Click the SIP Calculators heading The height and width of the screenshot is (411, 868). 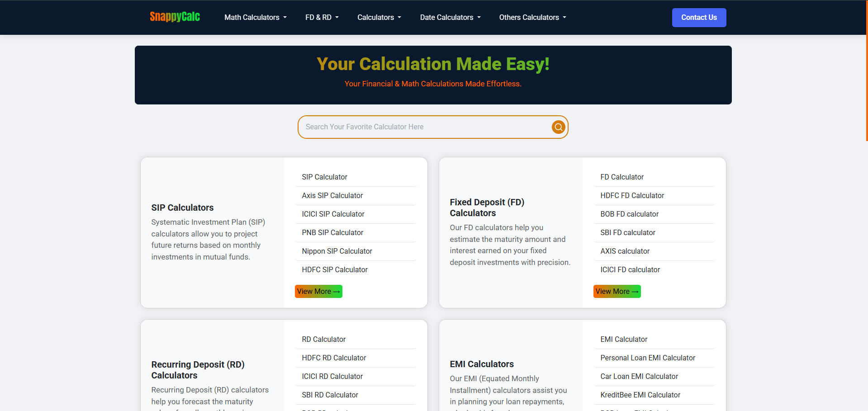182,208
